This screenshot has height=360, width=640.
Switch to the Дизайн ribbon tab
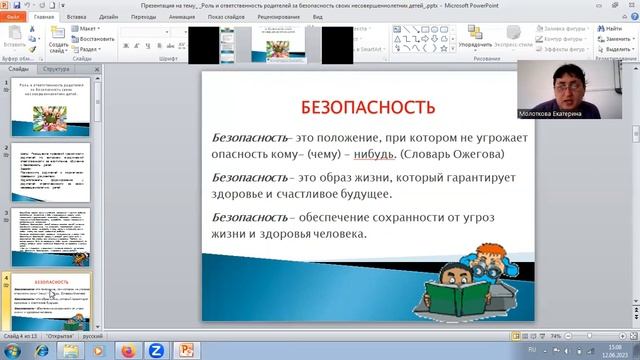pyautogui.click(x=109, y=17)
